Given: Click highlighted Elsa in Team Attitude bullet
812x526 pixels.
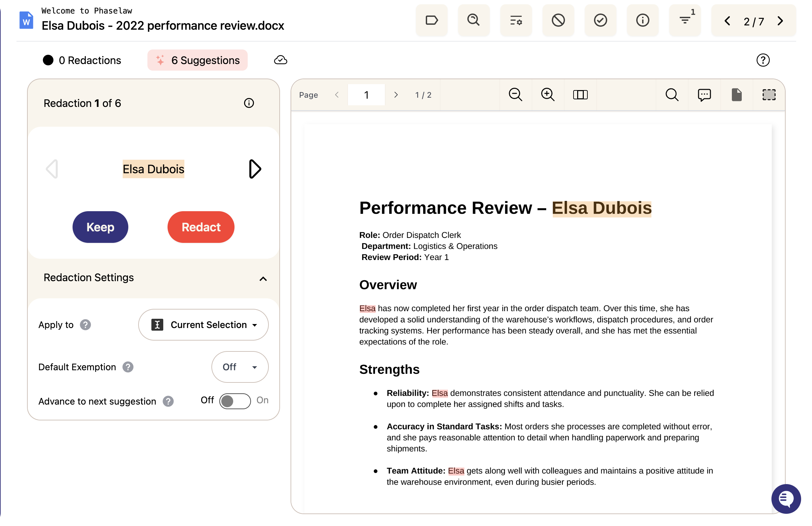Looking at the screenshot, I should click(456, 471).
